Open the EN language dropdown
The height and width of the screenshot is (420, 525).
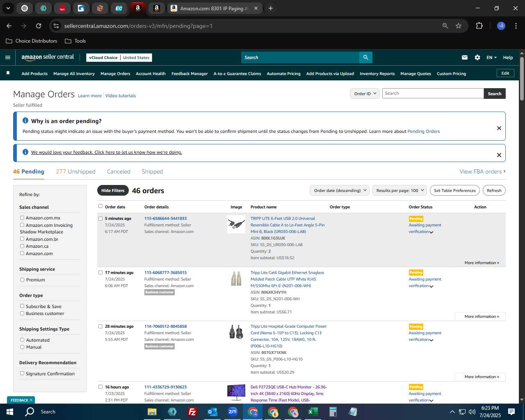click(x=491, y=57)
